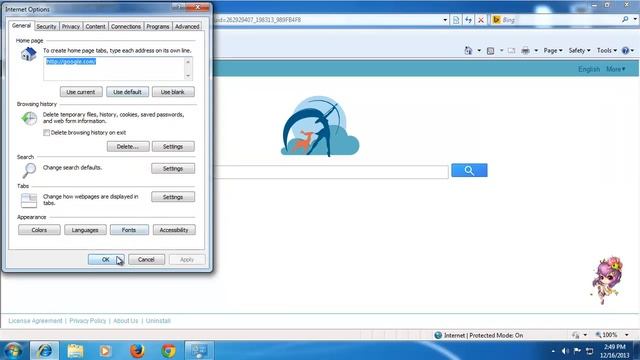Screen dimensions: 640x360
Task: Confirm the dialog with OK
Action: [x=106, y=260]
